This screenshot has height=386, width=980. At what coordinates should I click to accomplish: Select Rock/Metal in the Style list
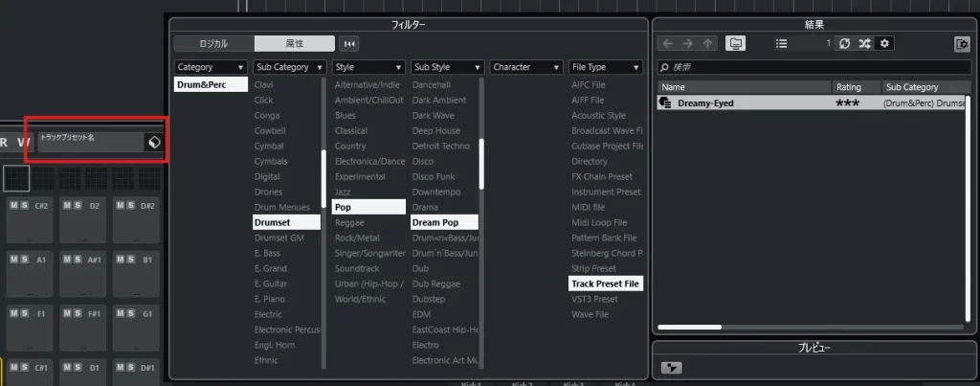pyautogui.click(x=357, y=238)
